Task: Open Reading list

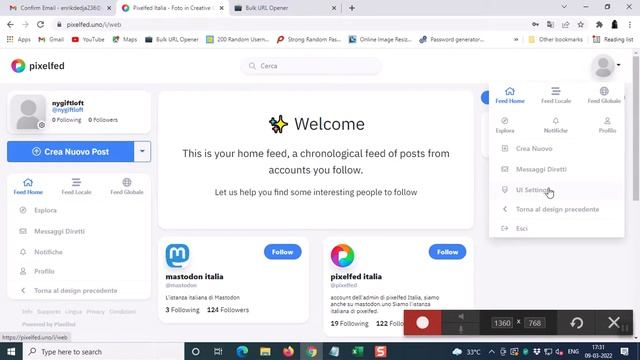Action: (x=613, y=40)
